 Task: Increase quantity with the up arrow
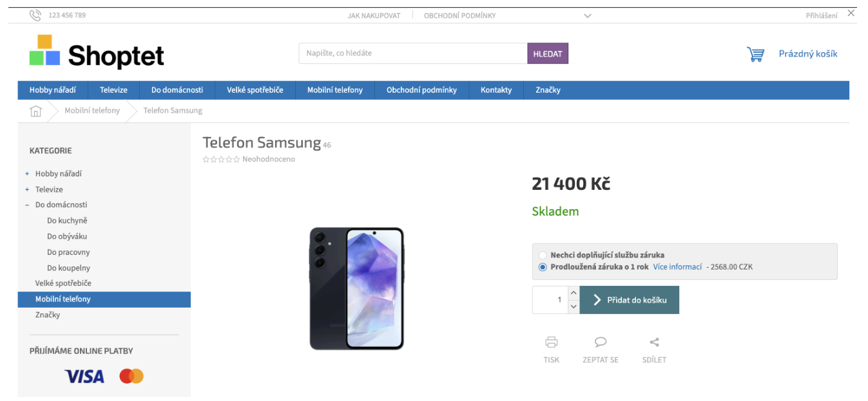coord(574,294)
